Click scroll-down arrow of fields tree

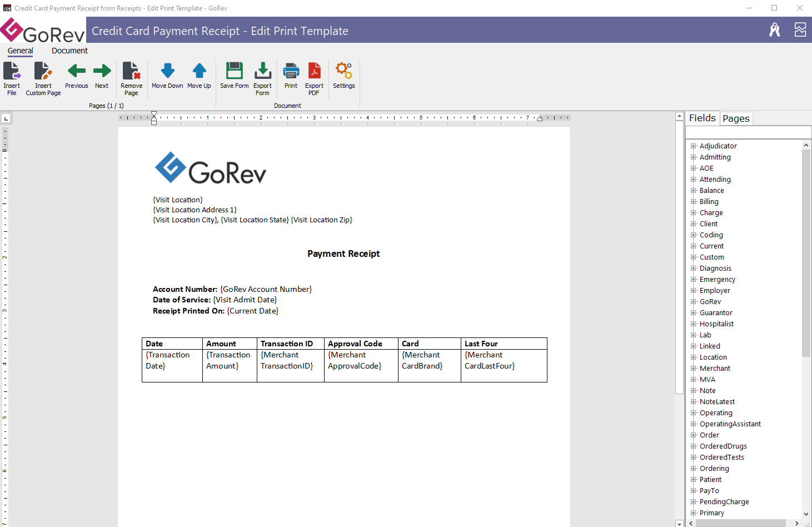806,514
